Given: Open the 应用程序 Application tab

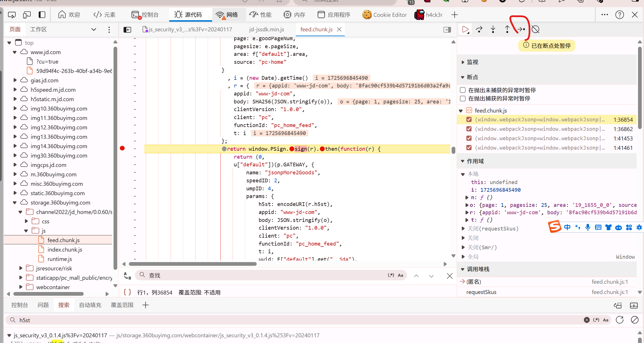Looking at the screenshot, I should coord(334,15).
